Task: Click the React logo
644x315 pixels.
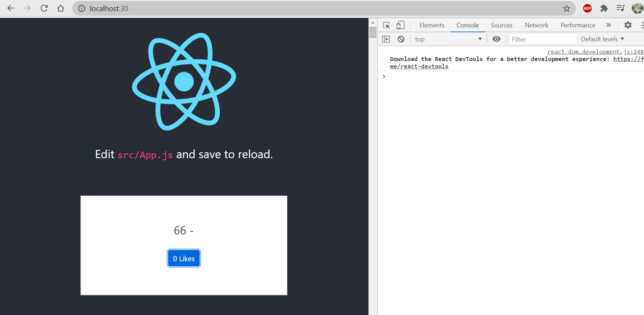Action: tap(184, 82)
